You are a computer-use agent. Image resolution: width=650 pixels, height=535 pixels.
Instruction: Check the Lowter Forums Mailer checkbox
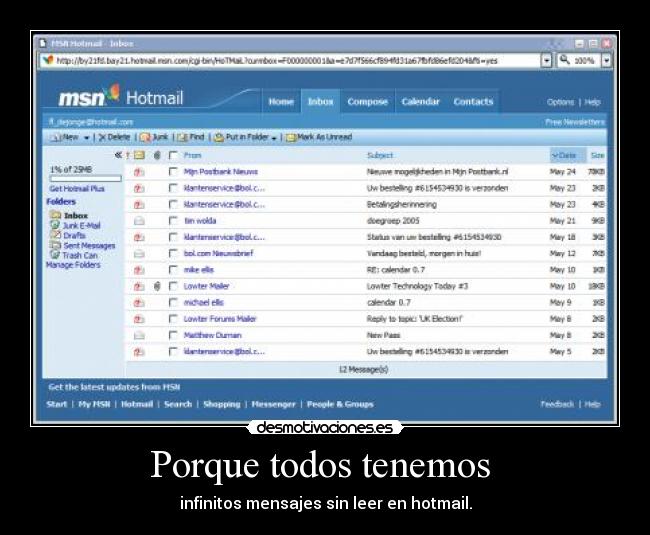click(x=173, y=319)
